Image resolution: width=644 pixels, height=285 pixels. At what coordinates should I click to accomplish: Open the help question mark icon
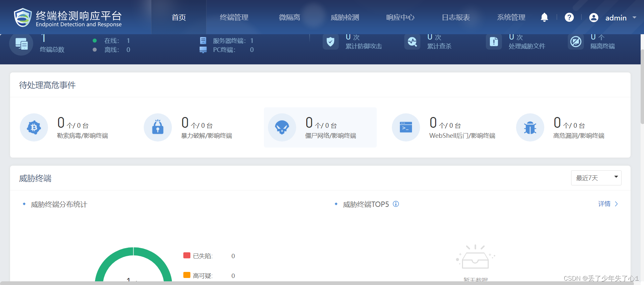[569, 17]
